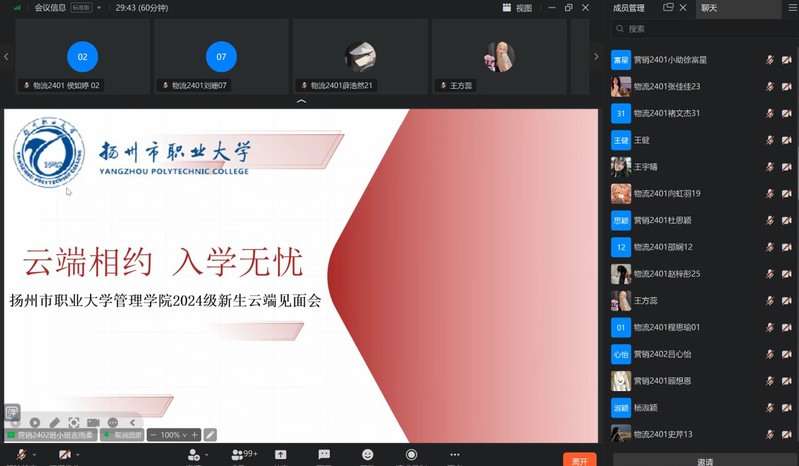Select video tile 物流2401刘姗07
The height and width of the screenshot is (466, 799).
click(221, 57)
